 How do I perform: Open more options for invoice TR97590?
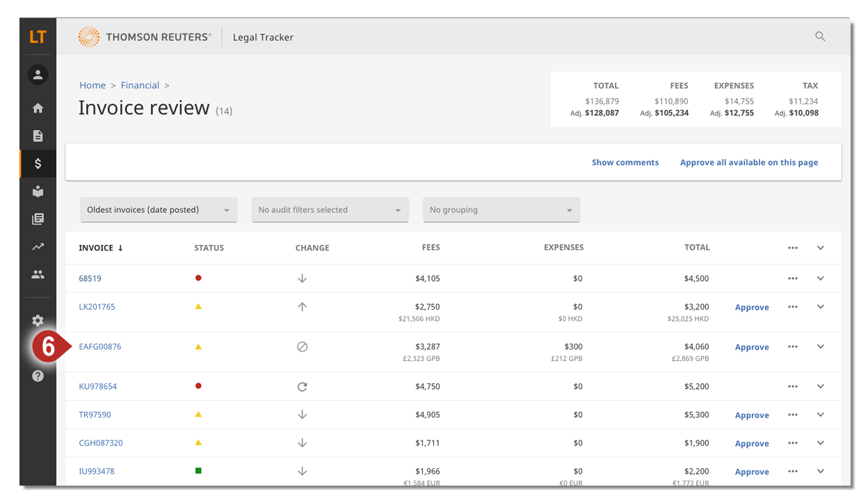point(792,415)
